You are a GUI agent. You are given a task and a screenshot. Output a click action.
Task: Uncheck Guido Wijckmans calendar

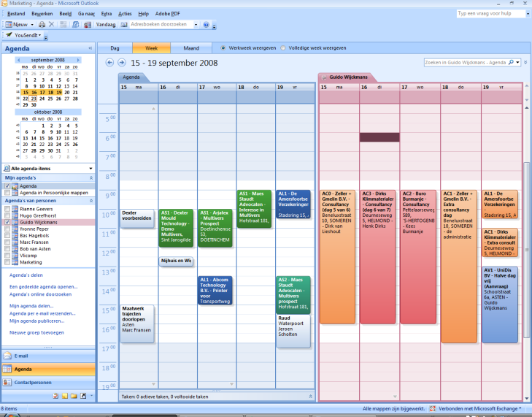click(7, 222)
